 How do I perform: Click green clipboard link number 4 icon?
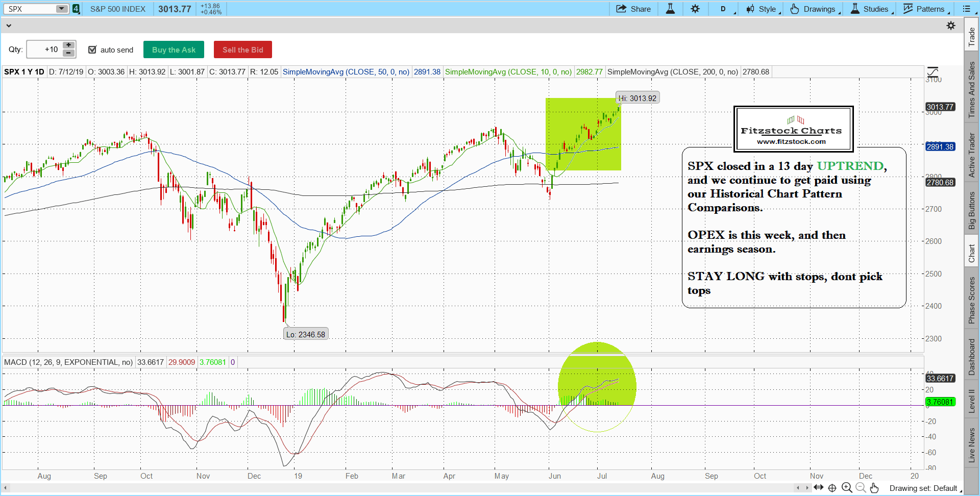pyautogui.click(x=76, y=9)
